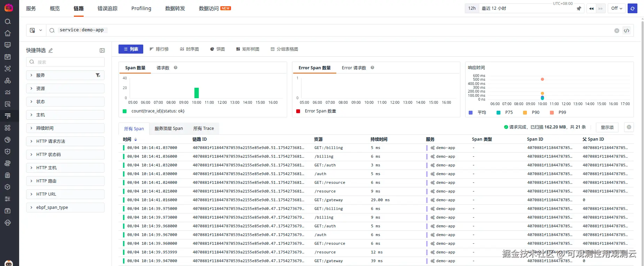Open the security shield sidebar icon
The image size is (644, 266).
8,151
